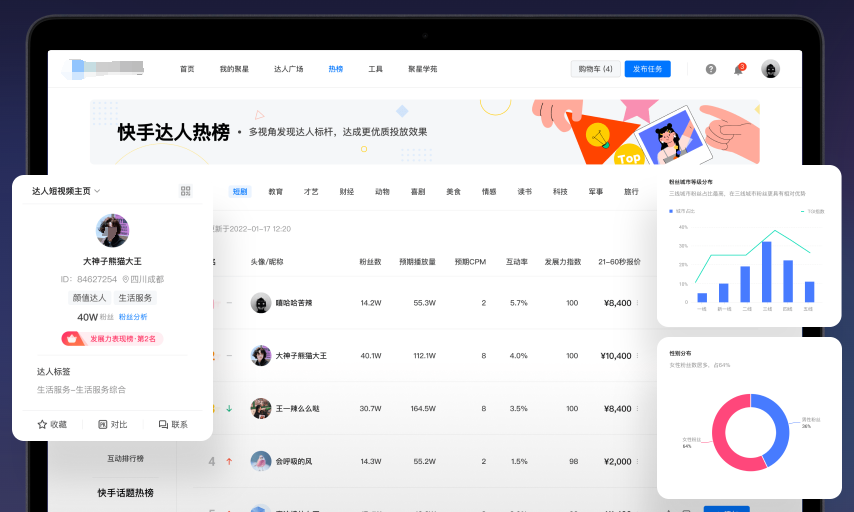Click the 预期播放量 column header
The image size is (854, 512).
(x=417, y=262)
